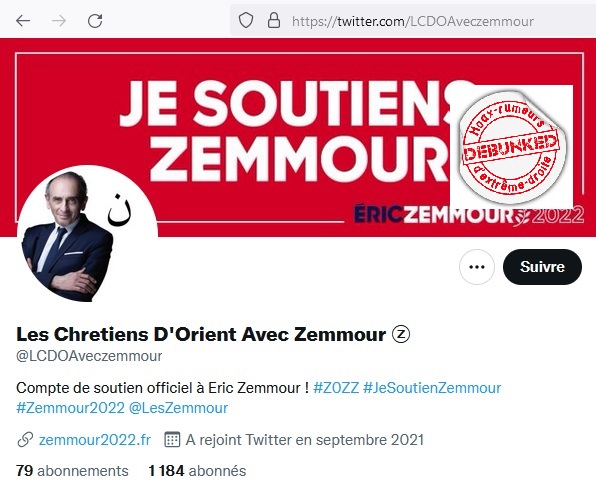This screenshot has width=596, height=485.
Task: Click the chain link icon beside website
Action: click(25, 440)
